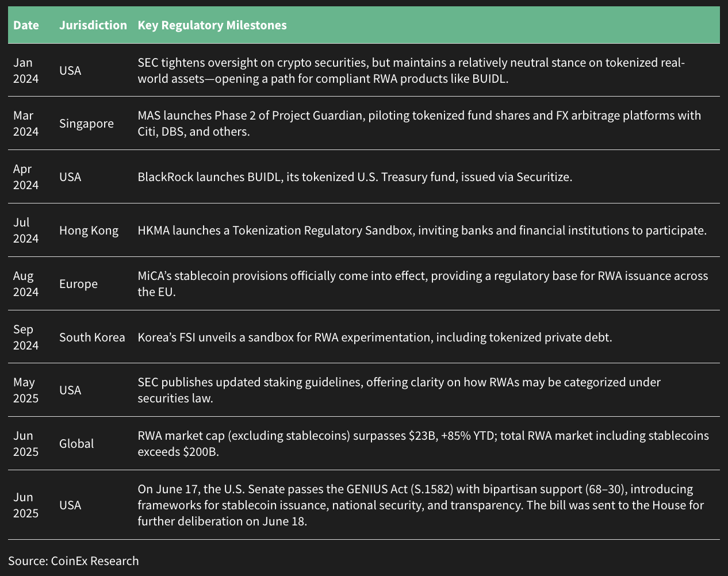Image resolution: width=728 pixels, height=576 pixels.
Task: Select the Jul 2024 date cell
Action: click(26, 230)
